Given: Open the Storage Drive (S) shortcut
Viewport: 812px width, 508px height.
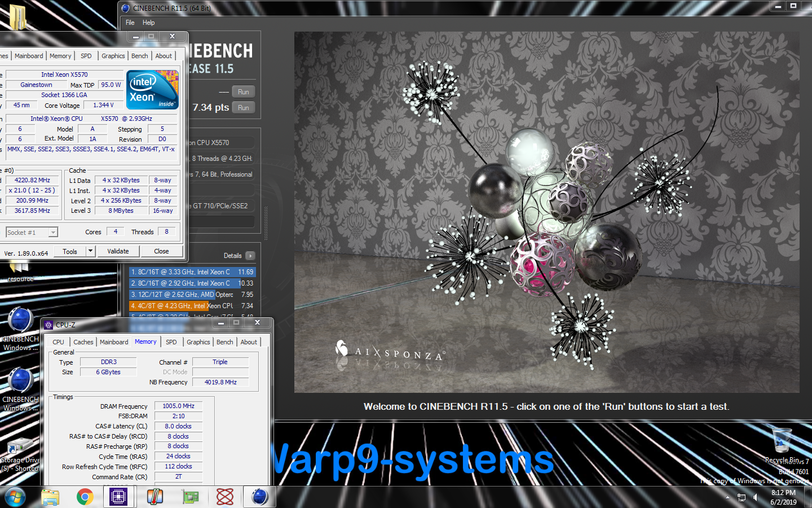Looking at the screenshot, I should [x=20, y=455].
